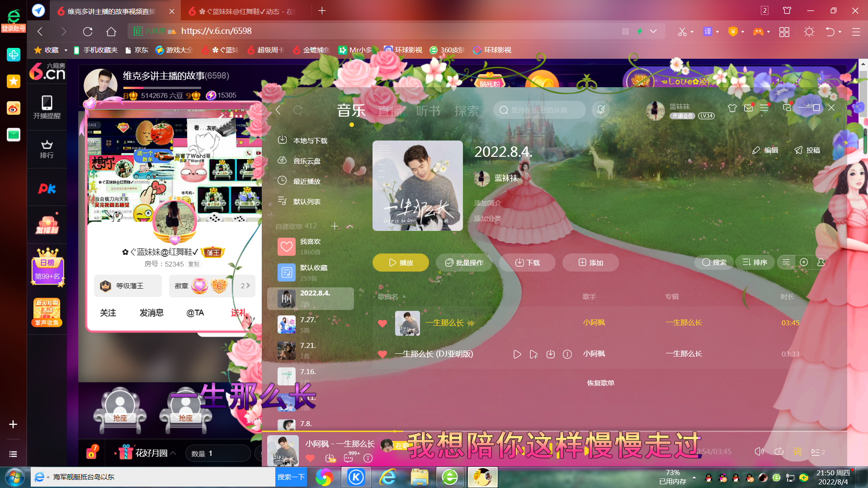Screen dimensions: 868x488
Task: Open 最近播放 in music sidebar
Action: [300, 181]
